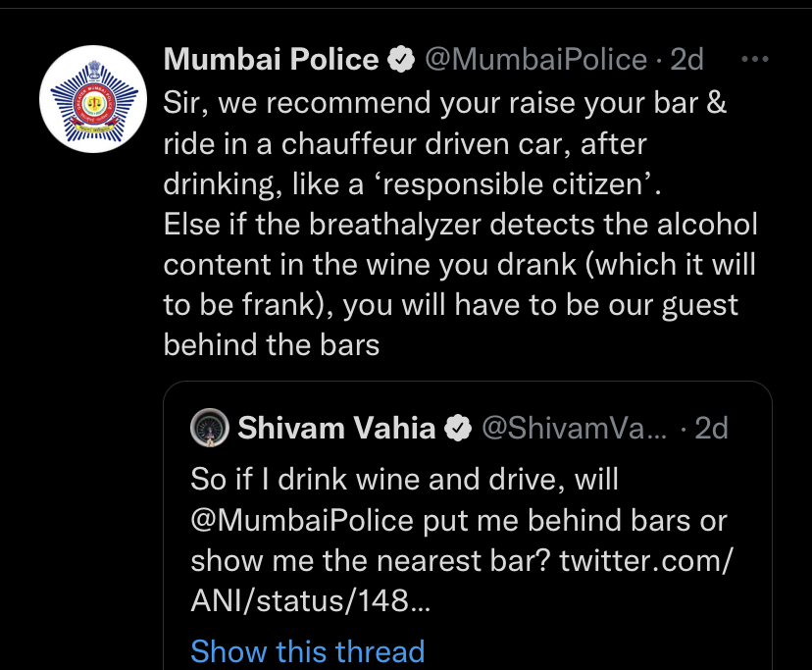
Task: Click the Show this thread link
Action: coord(307,651)
